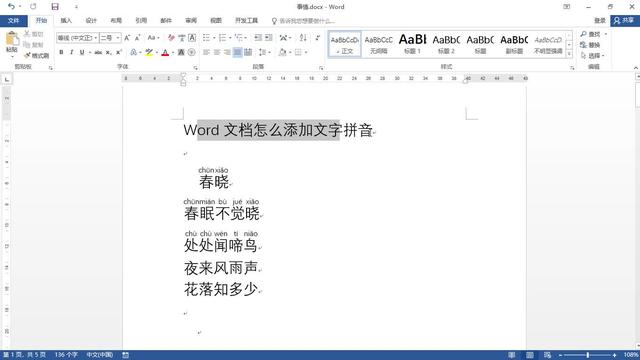Open the borders dropdown arrow
The image size is (640, 360).
coord(306,52)
